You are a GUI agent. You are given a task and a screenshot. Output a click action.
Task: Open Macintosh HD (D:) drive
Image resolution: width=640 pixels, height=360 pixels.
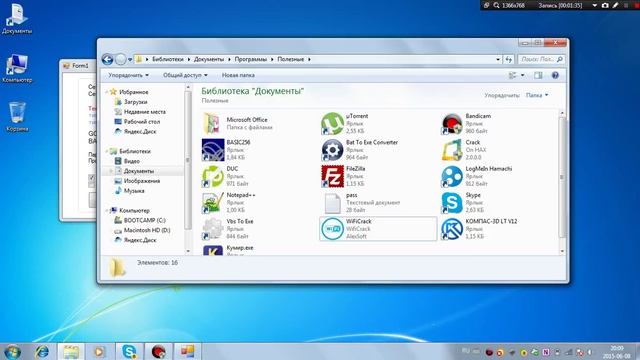[x=147, y=230]
